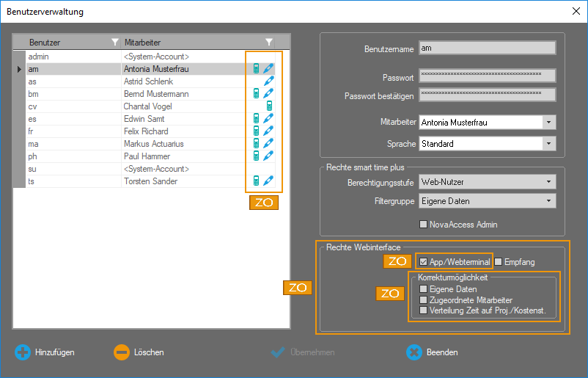Enable the Zugeordnete Mitarbeiter correction option
This screenshot has width=588, height=378.
coord(423,300)
